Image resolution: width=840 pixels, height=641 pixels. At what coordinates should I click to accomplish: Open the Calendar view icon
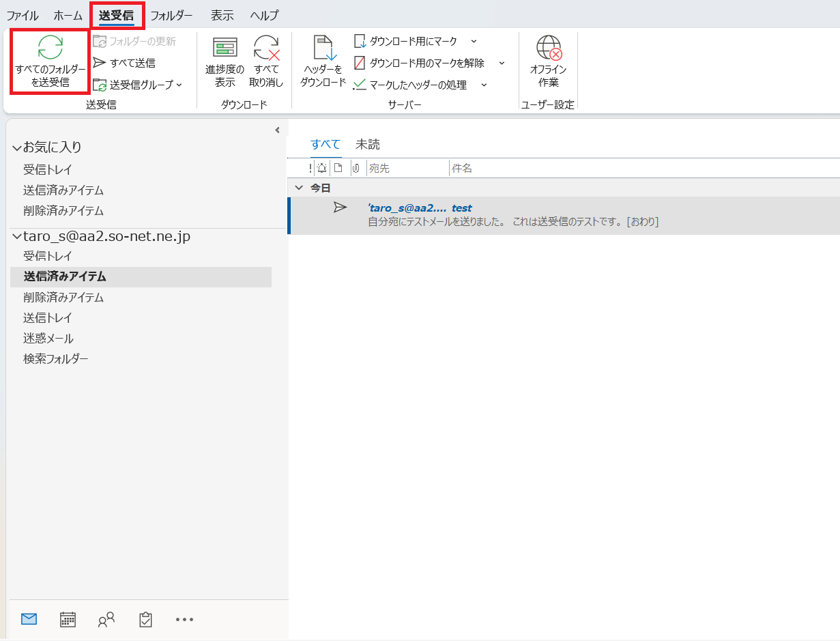(x=68, y=619)
